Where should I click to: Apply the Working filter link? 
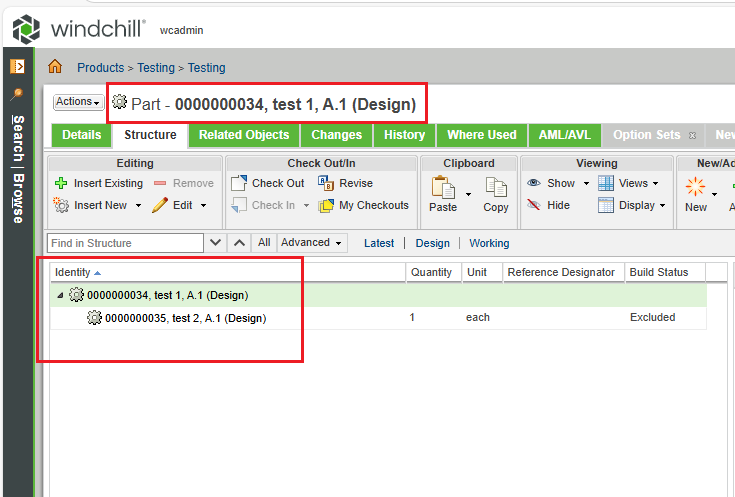pyautogui.click(x=489, y=243)
